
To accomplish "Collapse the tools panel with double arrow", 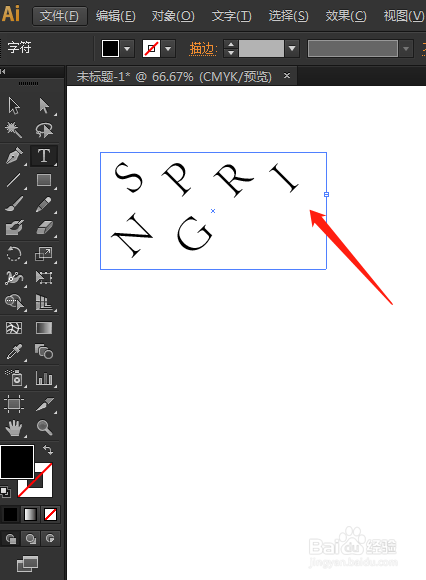I will point(3,72).
